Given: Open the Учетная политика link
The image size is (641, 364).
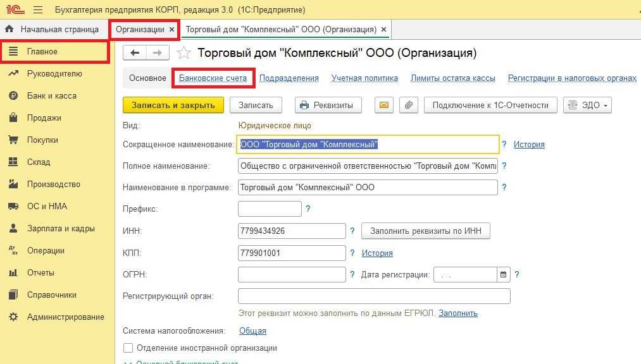Looking at the screenshot, I should (x=364, y=78).
